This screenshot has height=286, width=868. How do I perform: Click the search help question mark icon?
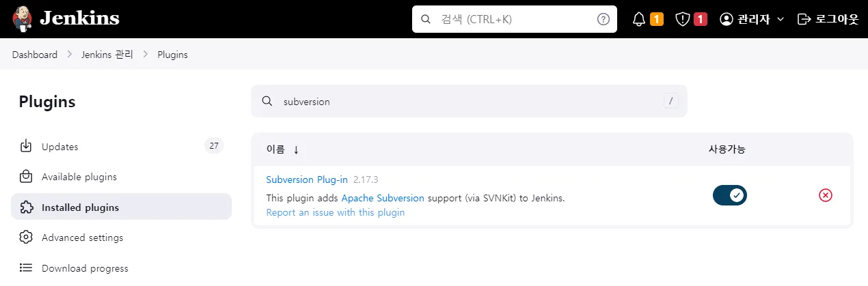click(x=603, y=19)
